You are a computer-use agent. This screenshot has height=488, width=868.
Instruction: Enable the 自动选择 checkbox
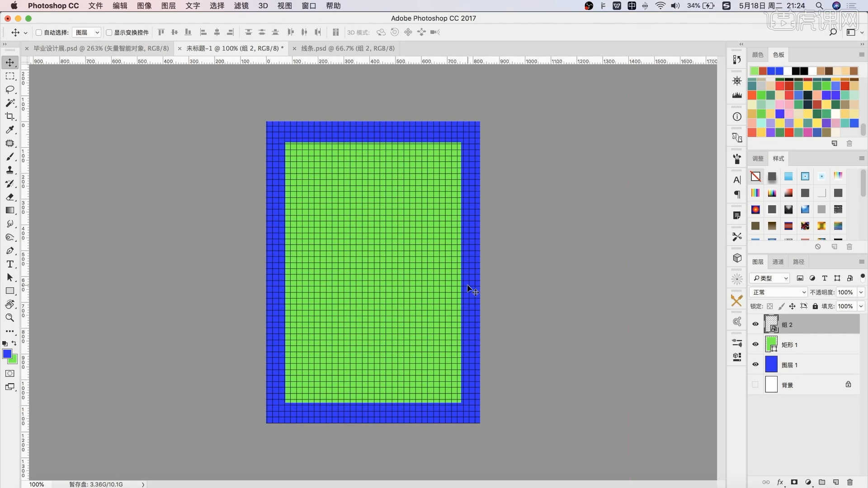[39, 33]
